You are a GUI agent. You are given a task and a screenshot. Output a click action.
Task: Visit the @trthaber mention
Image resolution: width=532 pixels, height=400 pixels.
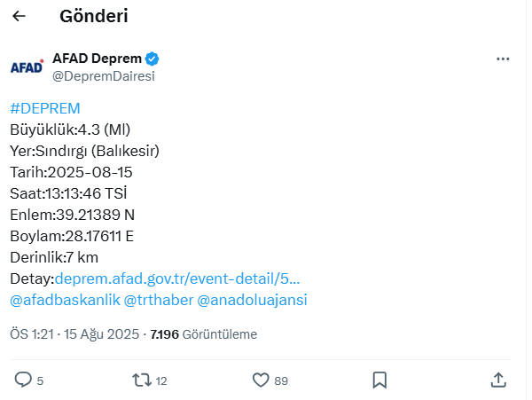[159, 300]
